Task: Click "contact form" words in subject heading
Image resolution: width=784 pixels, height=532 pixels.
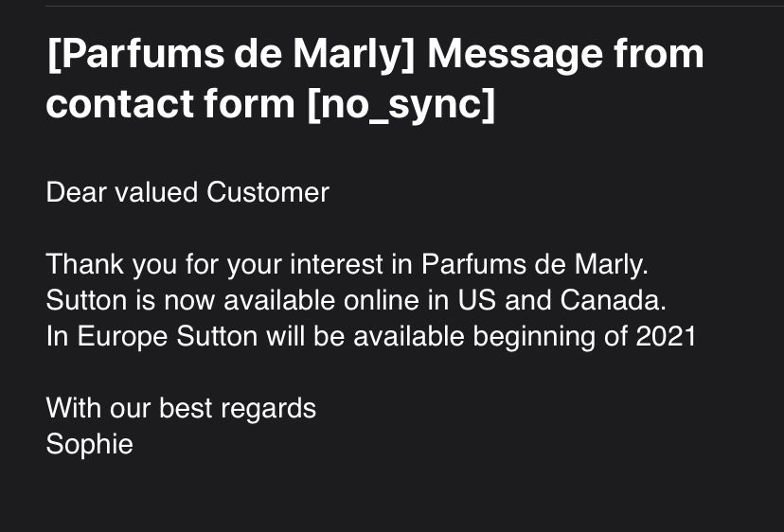Action: (x=170, y=104)
